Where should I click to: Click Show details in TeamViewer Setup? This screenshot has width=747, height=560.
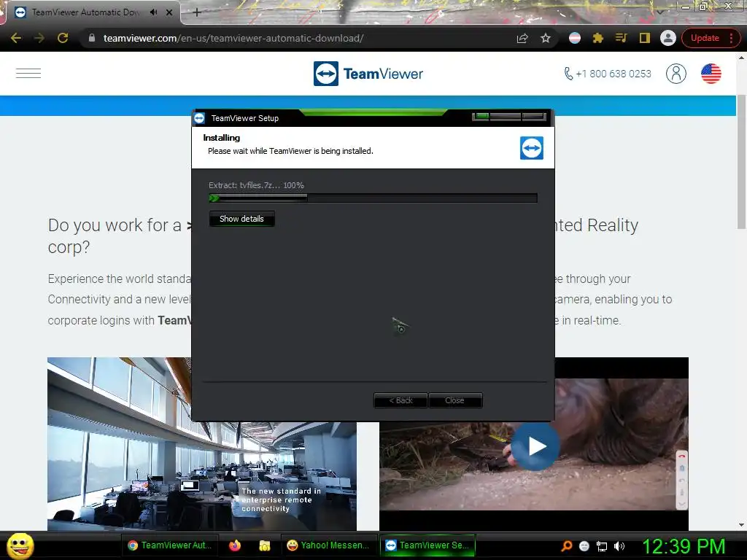pos(241,219)
